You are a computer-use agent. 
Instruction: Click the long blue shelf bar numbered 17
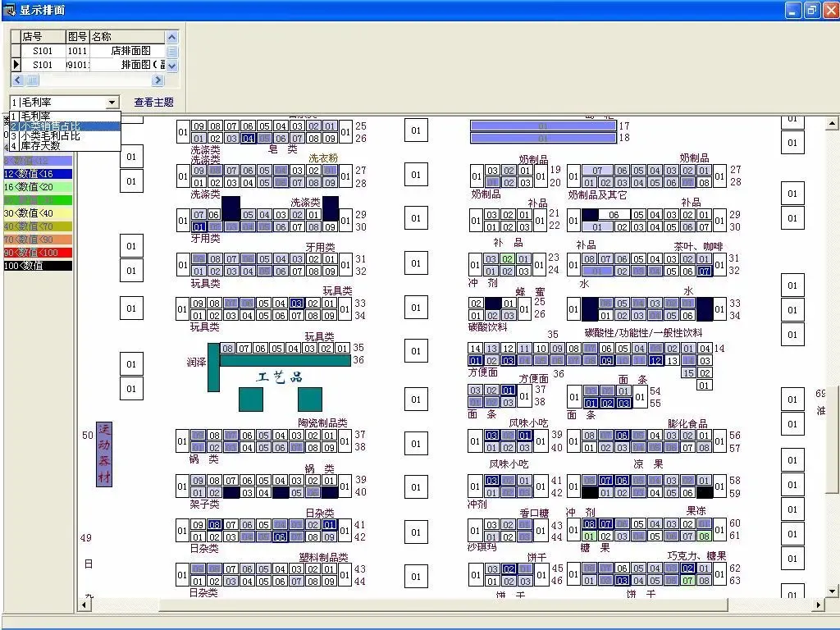(x=542, y=126)
